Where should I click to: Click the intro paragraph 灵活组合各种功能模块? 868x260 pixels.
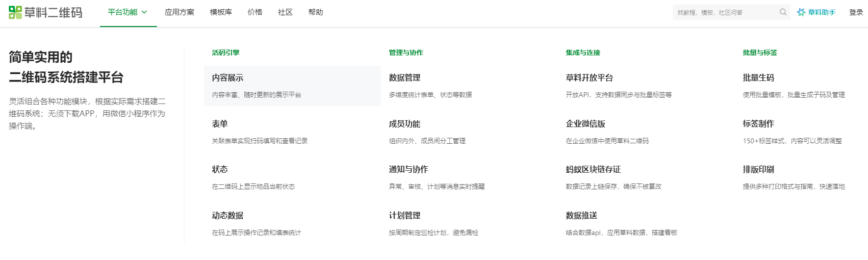click(87, 113)
